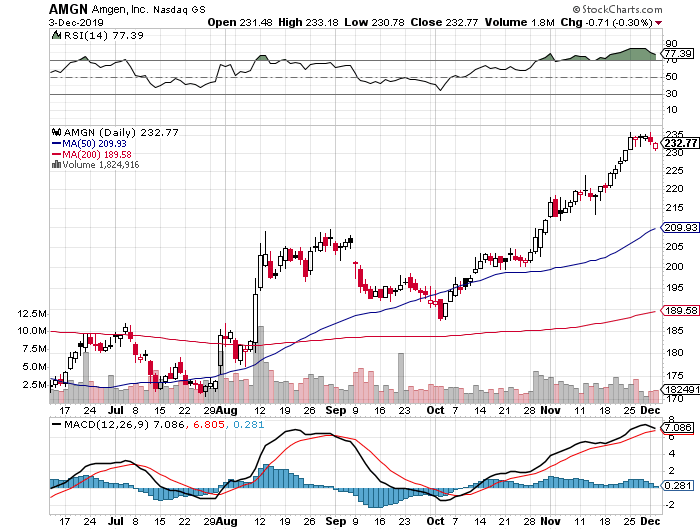The height and width of the screenshot is (530, 700).
Task: Click the High 233.18 value
Action: coord(308,22)
